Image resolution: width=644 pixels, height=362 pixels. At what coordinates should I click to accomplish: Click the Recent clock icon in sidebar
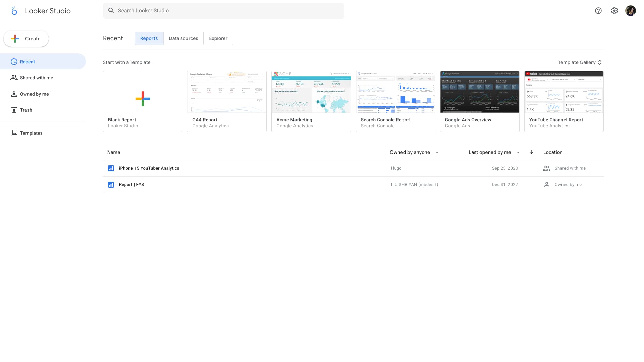pyautogui.click(x=14, y=62)
